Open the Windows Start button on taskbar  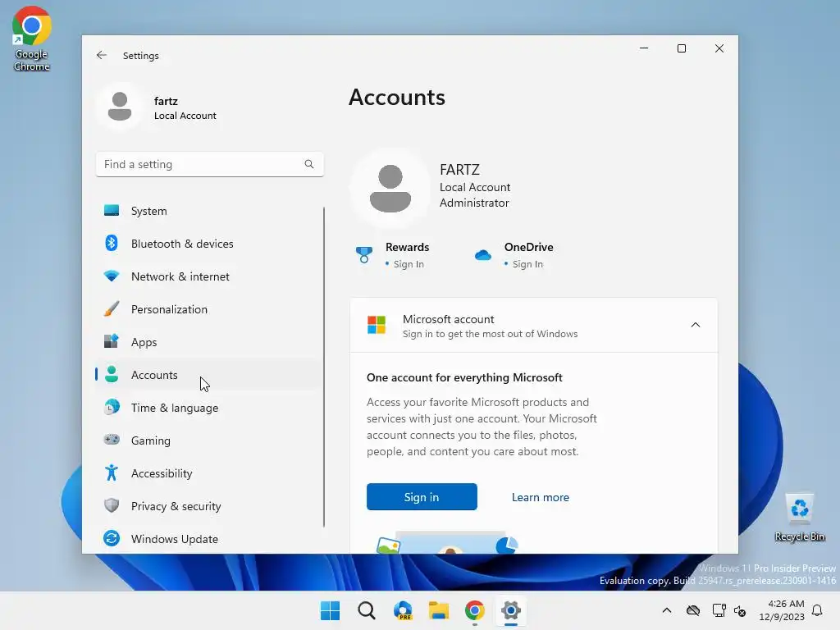[x=330, y=610]
